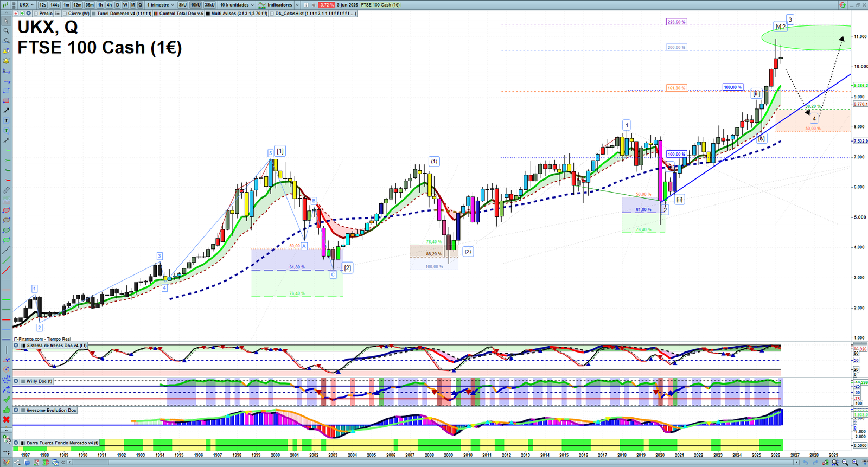The height and width of the screenshot is (467, 868).
Task: Click the Willy Doc grey color swatch
Action: [22, 381]
